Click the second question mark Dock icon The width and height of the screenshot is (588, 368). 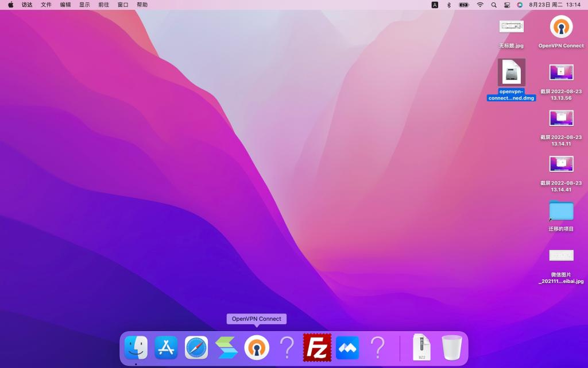pos(378,347)
